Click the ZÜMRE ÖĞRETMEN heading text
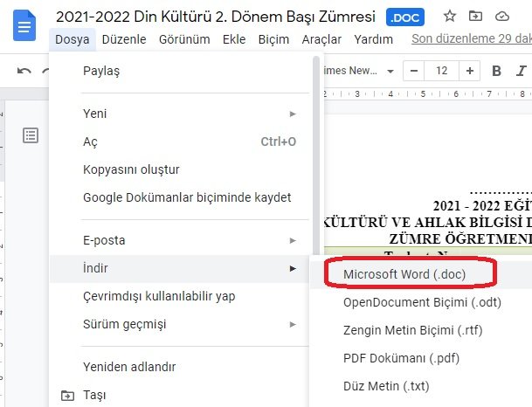 click(460, 239)
